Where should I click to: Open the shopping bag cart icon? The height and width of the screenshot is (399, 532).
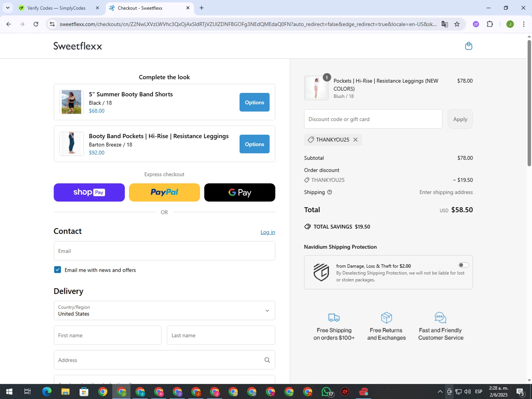[469, 46]
